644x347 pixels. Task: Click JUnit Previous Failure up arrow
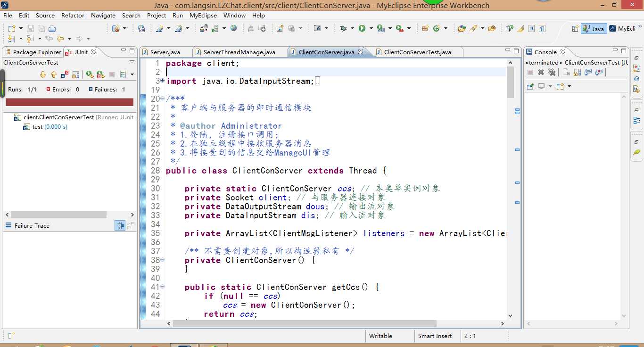pyautogui.click(x=53, y=74)
